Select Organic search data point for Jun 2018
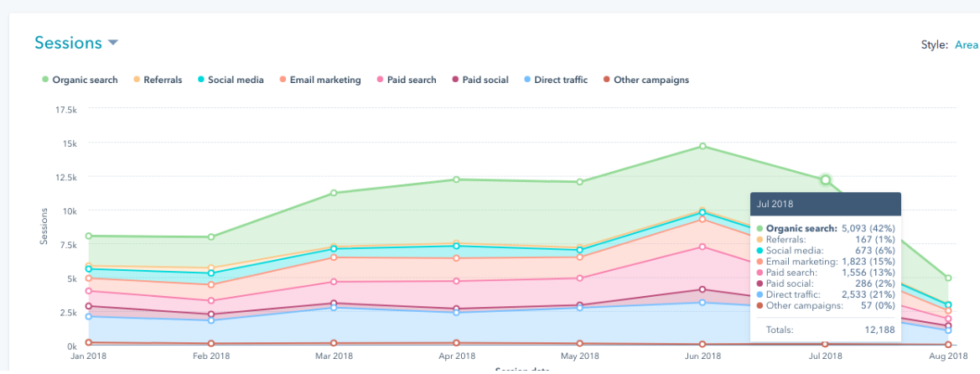The height and width of the screenshot is (374, 980). 703,147
